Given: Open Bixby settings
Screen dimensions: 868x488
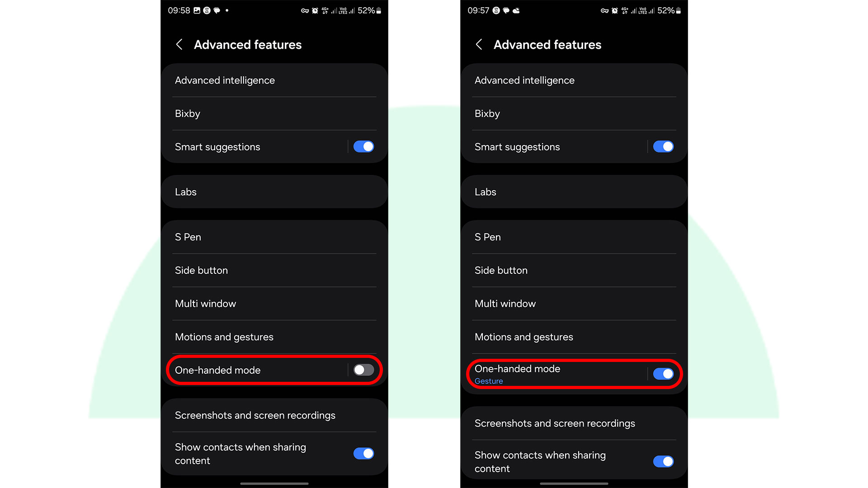Looking at the screenshot, I should tap(275, 113).
